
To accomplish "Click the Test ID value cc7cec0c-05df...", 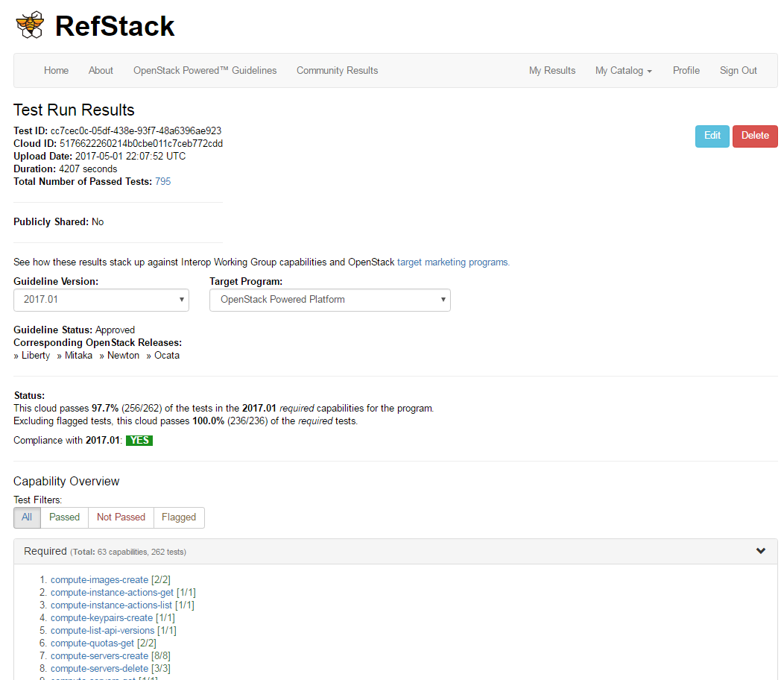I will [136, 130].
